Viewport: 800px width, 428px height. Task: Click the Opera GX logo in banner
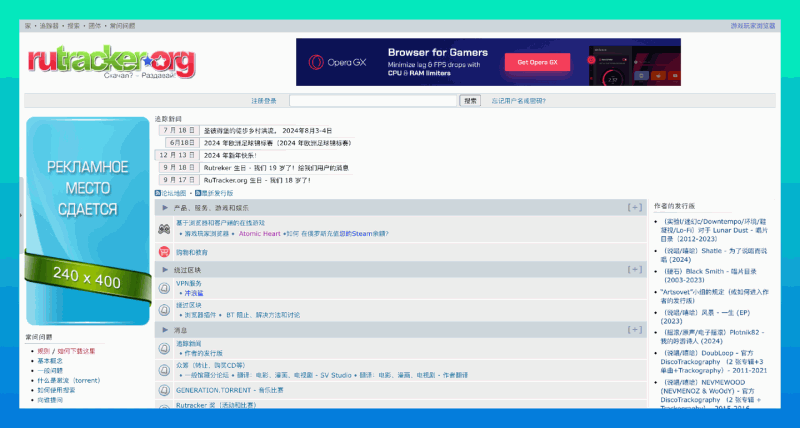337,62
